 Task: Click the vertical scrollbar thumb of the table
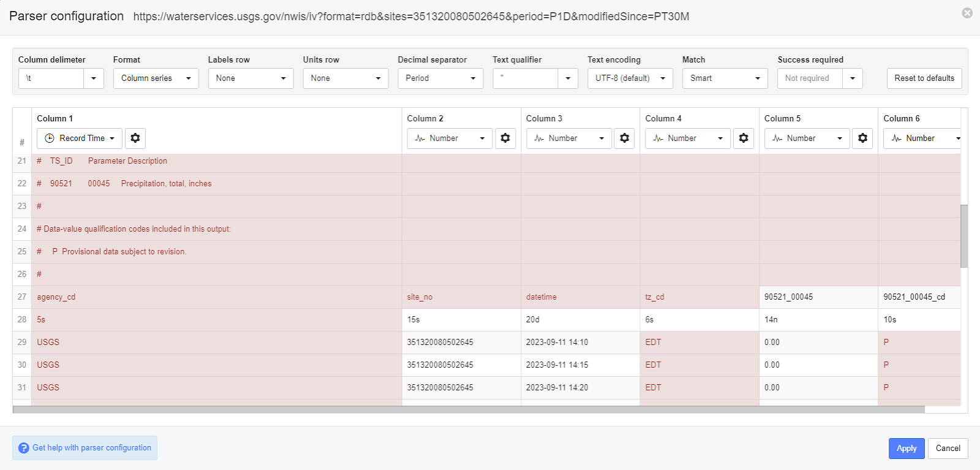964,236
